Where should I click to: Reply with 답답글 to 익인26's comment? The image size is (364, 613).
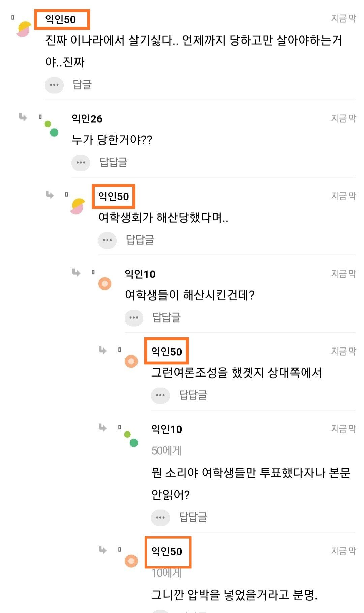tap(114, 162)
